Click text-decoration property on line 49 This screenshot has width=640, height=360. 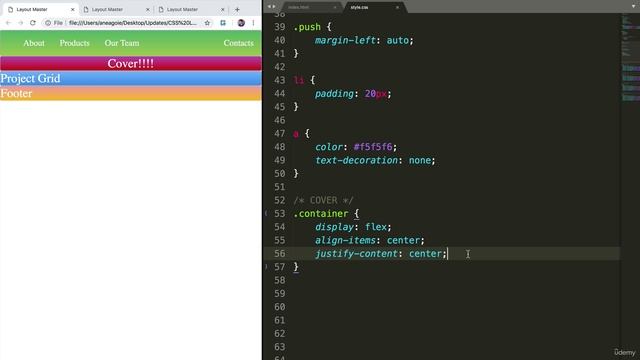[356, 160]
